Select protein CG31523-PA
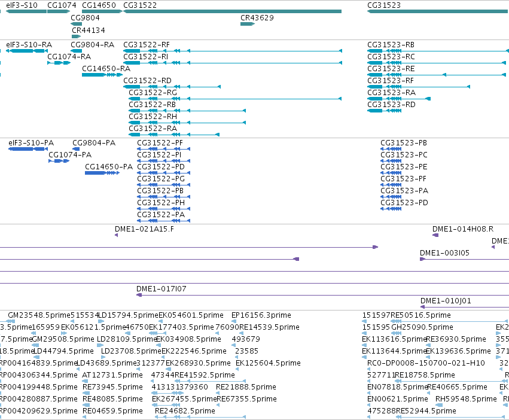This screenshot has height=420, width=509. coord(391,197)
